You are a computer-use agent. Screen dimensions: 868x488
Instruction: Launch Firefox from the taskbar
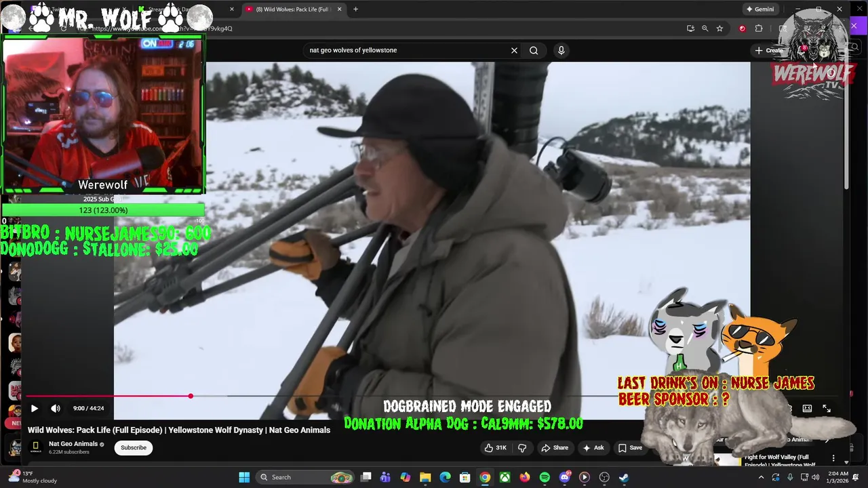[525, 477]
